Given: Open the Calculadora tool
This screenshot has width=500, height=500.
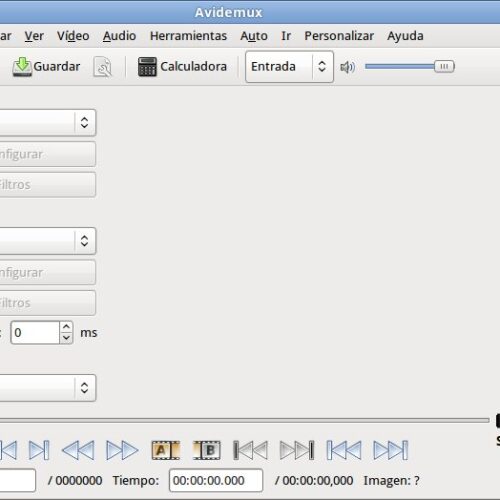Looking at the screenshot, I should [x=182, y=67].
